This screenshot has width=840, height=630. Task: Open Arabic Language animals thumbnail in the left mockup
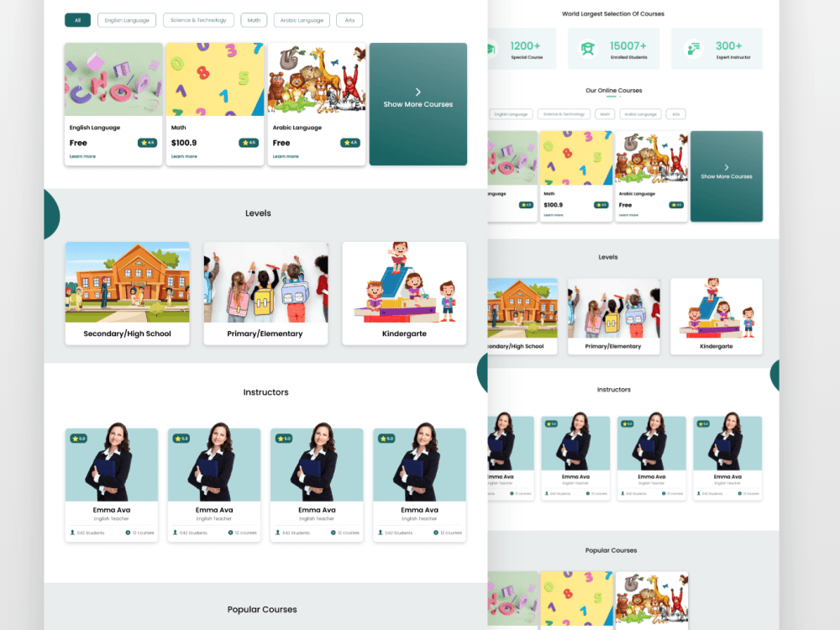[317, 79]
